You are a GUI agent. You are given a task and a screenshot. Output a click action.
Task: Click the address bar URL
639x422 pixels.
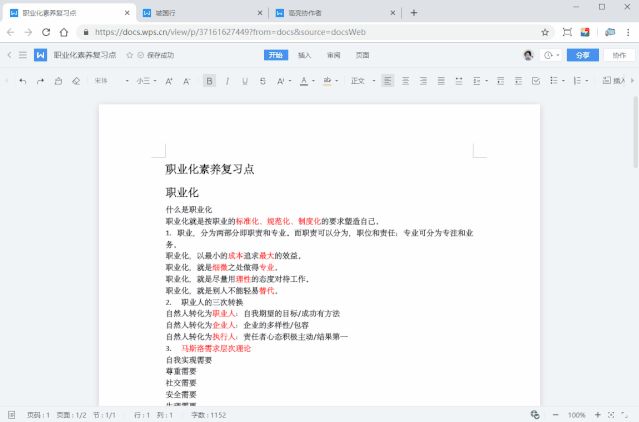tap(230, 32)
